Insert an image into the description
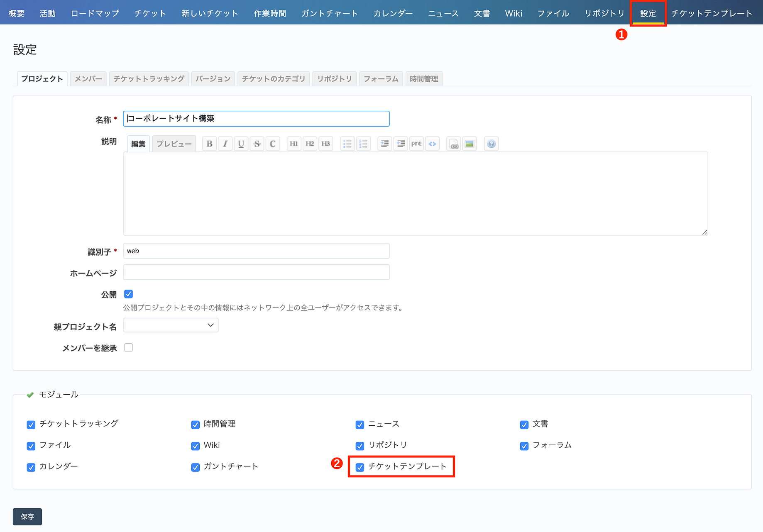 tap(469, 144)
